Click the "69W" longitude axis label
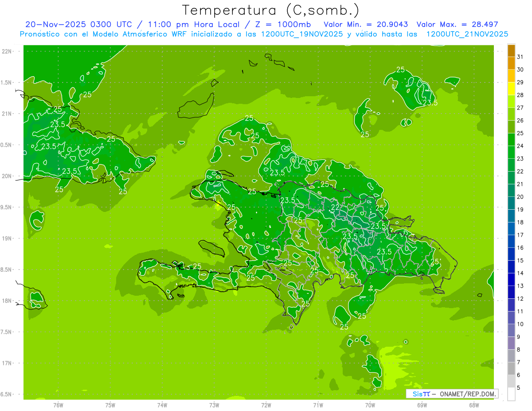The height and width of the screenshot is (411, 532). [422, 405]
